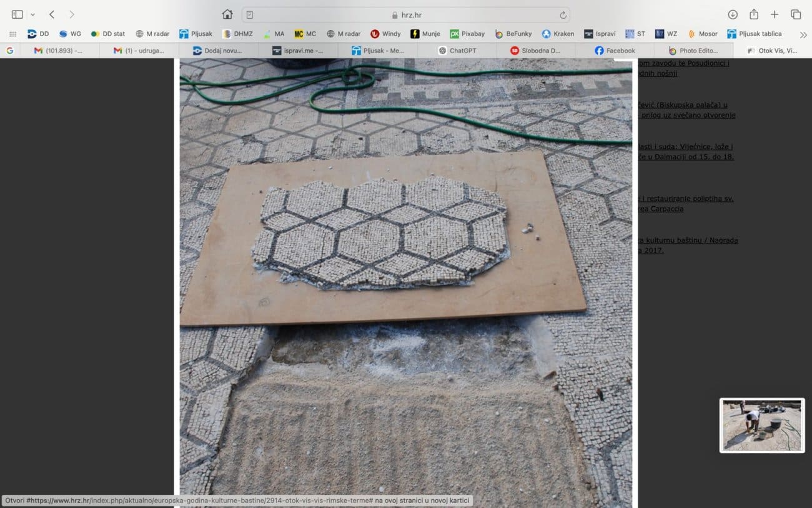Go back to the previous page

[x=52, y=14]
